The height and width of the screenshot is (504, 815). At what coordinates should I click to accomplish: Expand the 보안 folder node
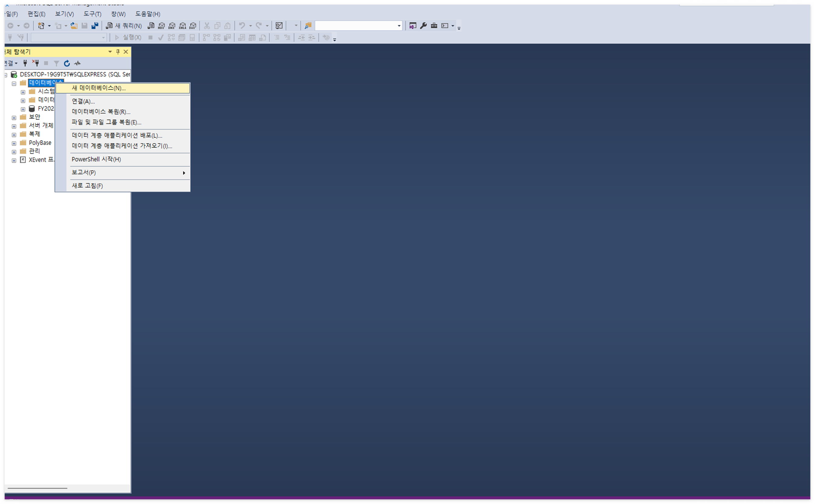[14, 118]
